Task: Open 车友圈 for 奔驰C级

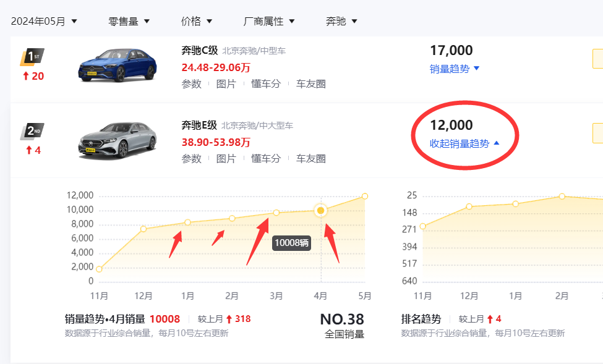Action: (311, 84)
